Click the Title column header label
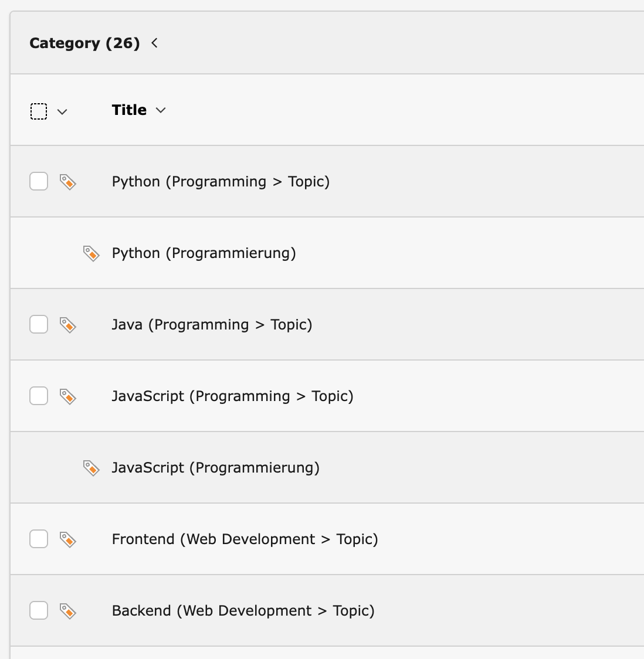Image resolution: width=644 pixels, height=659 pixels. [x=129, y=110]
